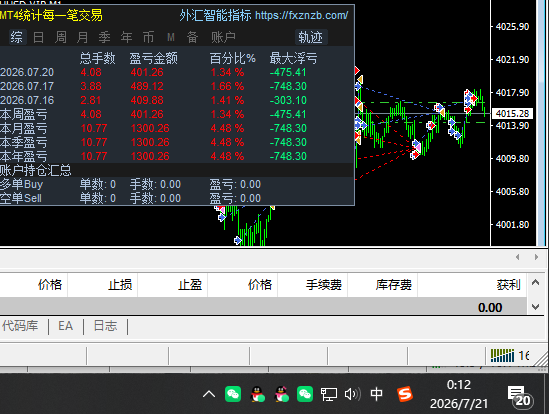Toggle the 中 input language indicator

(376, 394)
